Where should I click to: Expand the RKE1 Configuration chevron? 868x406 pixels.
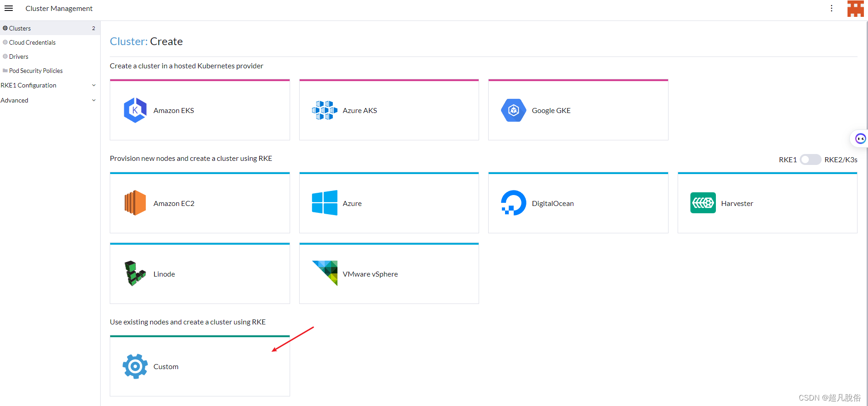(x=94, y=85)
